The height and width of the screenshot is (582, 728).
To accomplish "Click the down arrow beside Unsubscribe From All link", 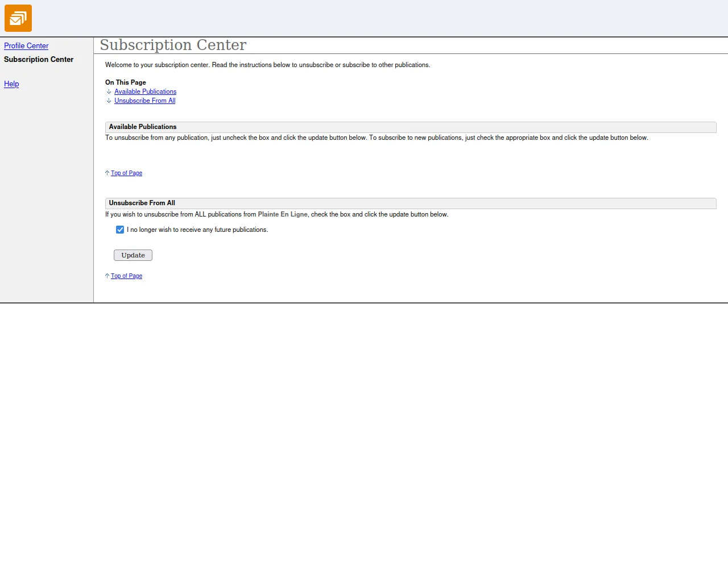I will click(109, 101).
